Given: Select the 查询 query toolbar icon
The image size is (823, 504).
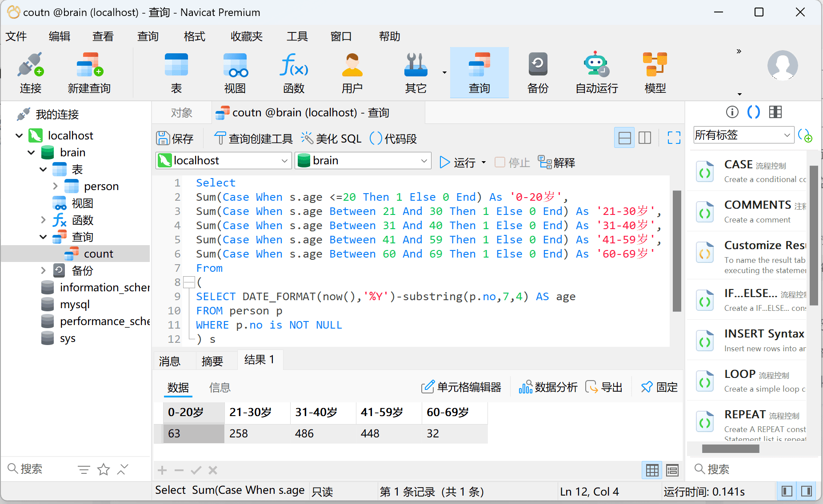Looking at the screenshot, I should pos(479,73).
